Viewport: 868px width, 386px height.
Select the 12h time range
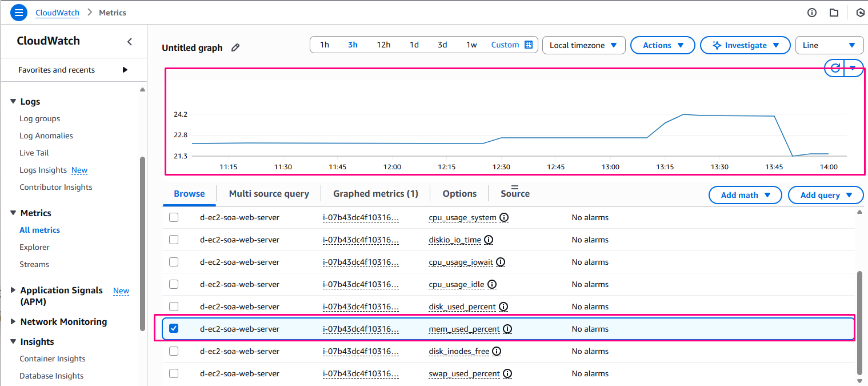383,45
